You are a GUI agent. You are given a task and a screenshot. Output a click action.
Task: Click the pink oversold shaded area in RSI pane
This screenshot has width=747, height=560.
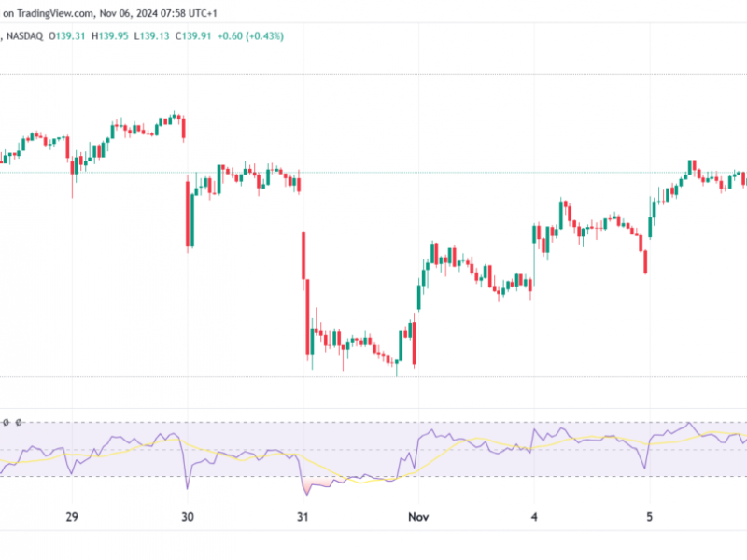[317, 483]
